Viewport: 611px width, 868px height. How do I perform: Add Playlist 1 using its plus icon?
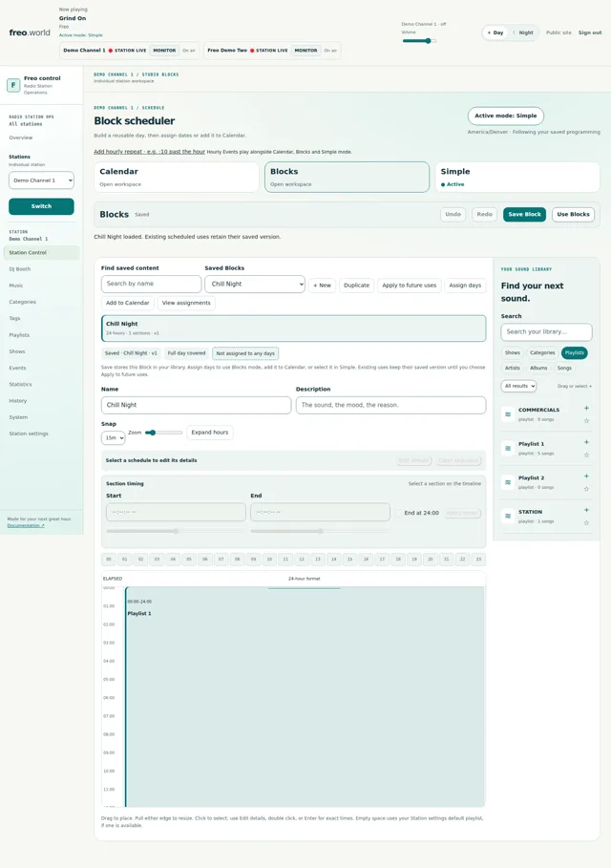click(586, 442)
